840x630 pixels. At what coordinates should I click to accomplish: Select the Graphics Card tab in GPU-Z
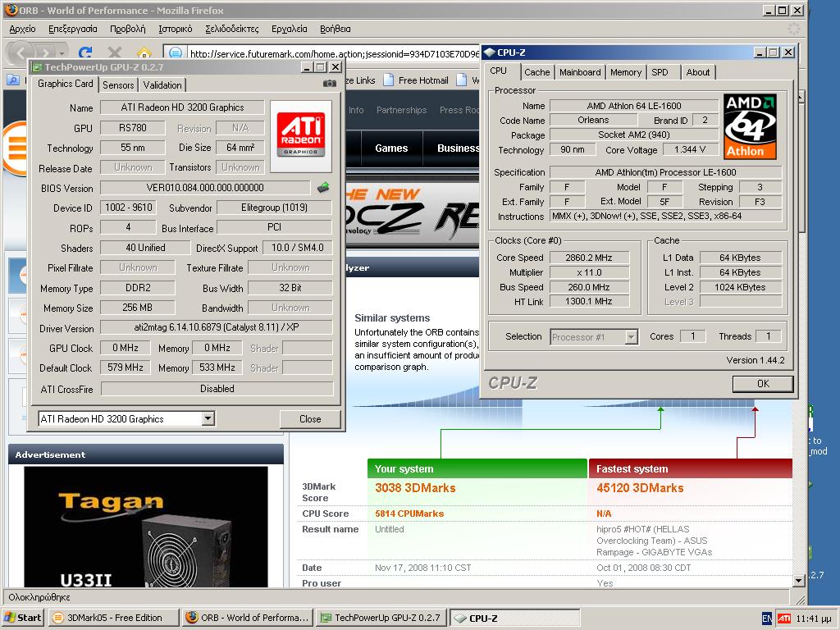click(x=66, y=84)
